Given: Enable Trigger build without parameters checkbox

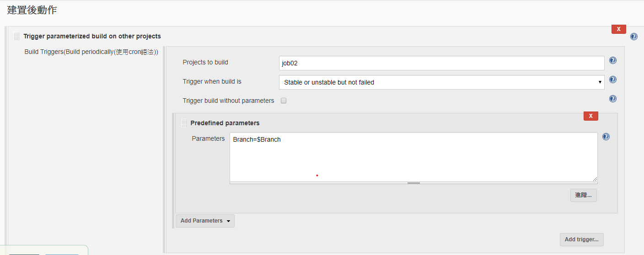Looking at the screenshot, I should click(x=284, y=101).
